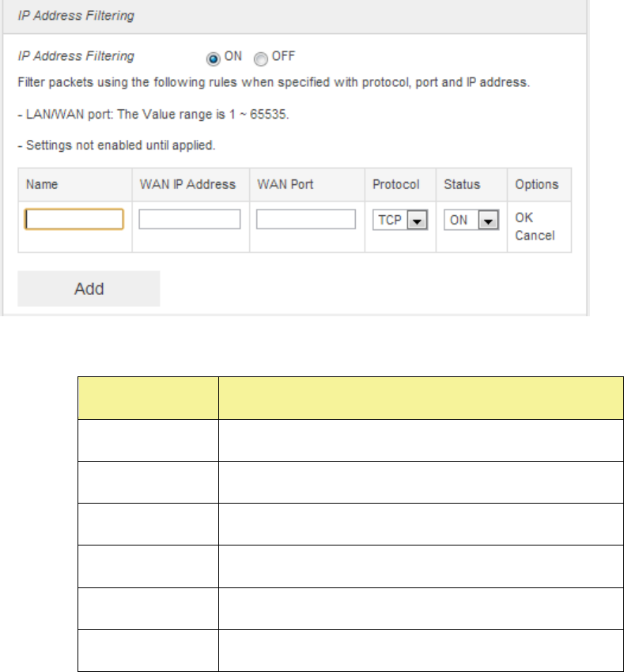
Task: Click the Status column header
Action: point(462,184)
